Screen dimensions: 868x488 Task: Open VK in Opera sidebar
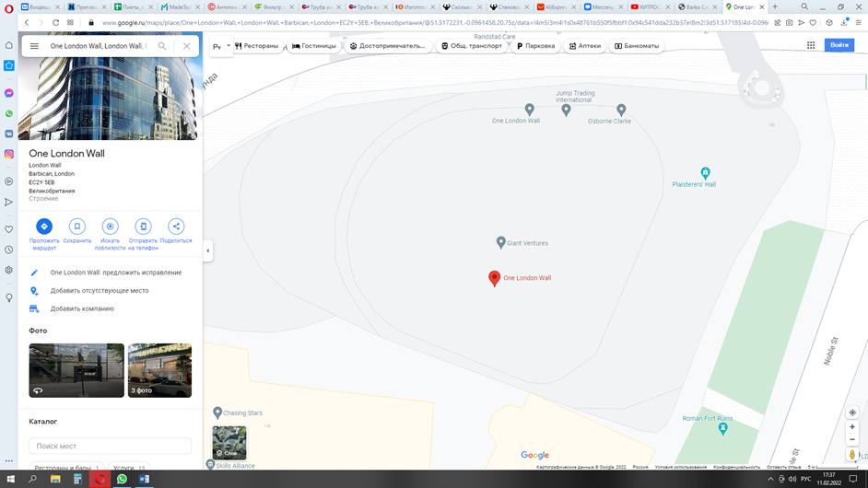pos(9,134)
